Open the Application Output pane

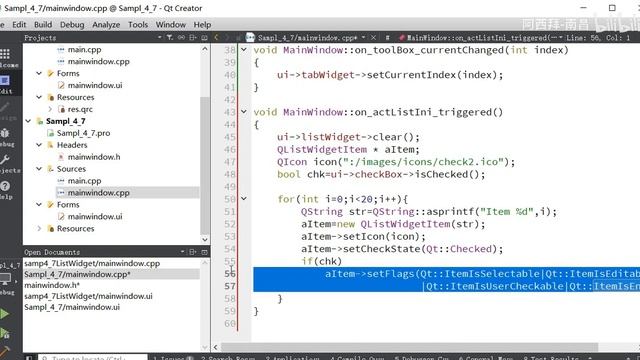pyautogui.click(x=292, y=358)
